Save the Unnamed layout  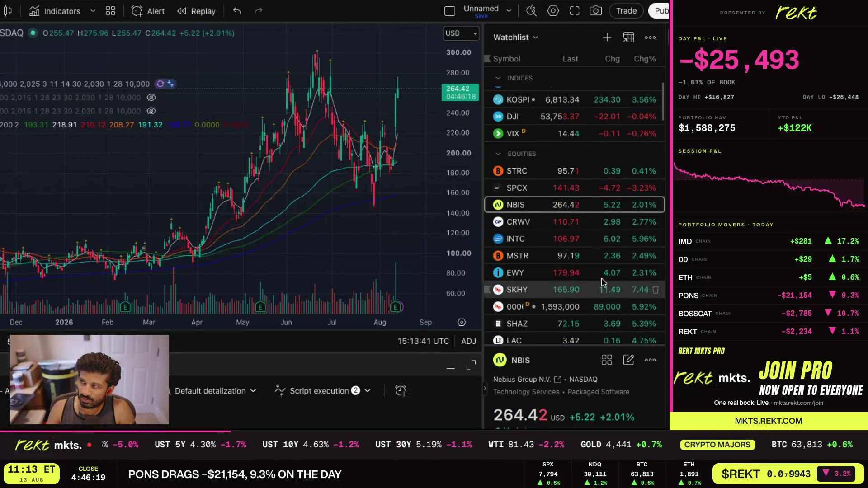[481, 16]
